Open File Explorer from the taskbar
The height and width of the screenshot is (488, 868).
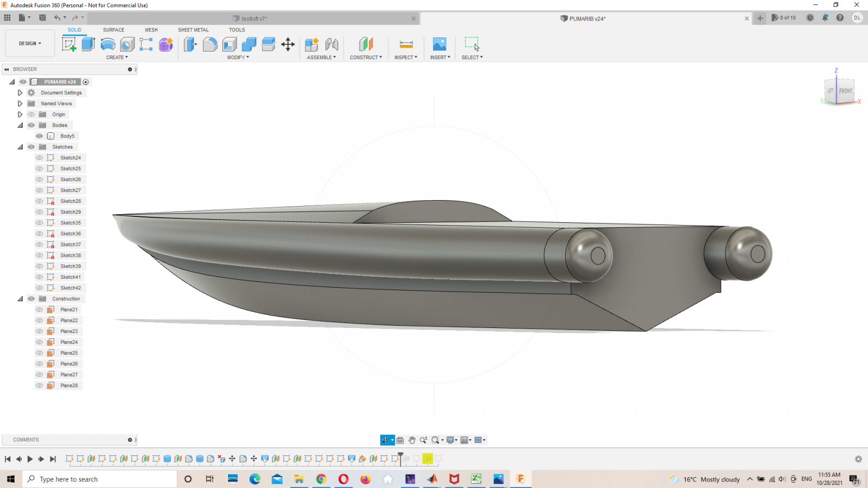(x=299, y=479)
